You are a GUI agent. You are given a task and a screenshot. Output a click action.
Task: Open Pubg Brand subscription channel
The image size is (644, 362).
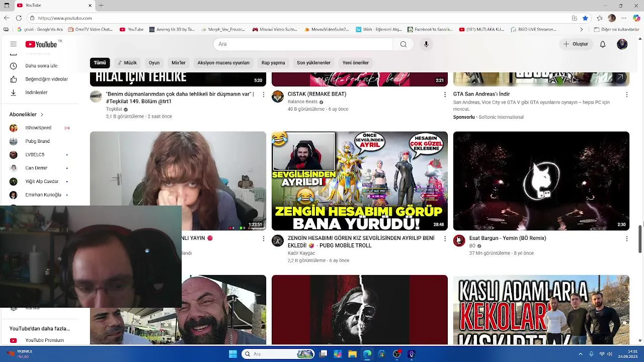click(x=40, y=141)
